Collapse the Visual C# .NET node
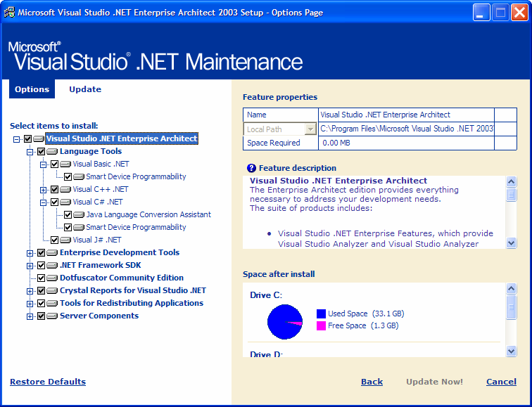Viewport: 532px width, 407px height. 43,202
